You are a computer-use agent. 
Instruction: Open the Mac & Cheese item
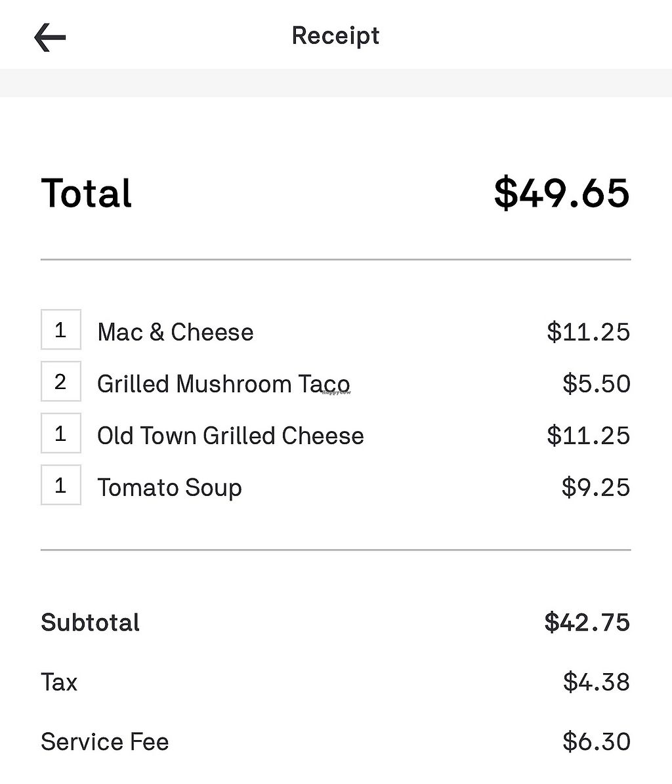click(175, 332)
